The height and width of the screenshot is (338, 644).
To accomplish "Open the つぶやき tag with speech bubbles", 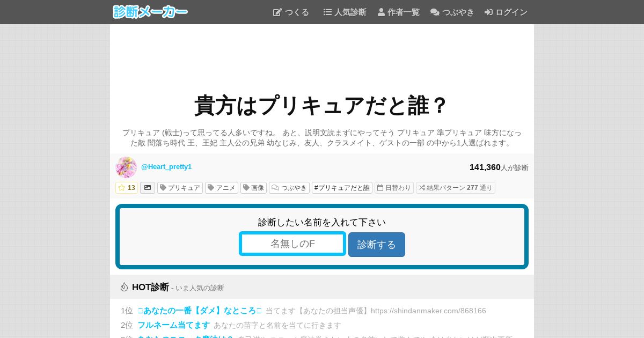I will pos(289,188).
